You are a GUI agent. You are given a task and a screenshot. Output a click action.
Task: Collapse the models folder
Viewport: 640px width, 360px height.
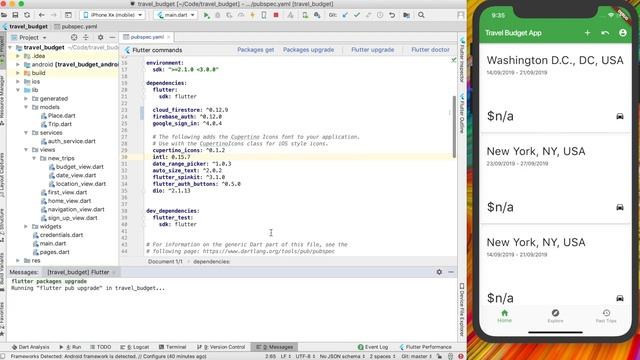point(26,107)
